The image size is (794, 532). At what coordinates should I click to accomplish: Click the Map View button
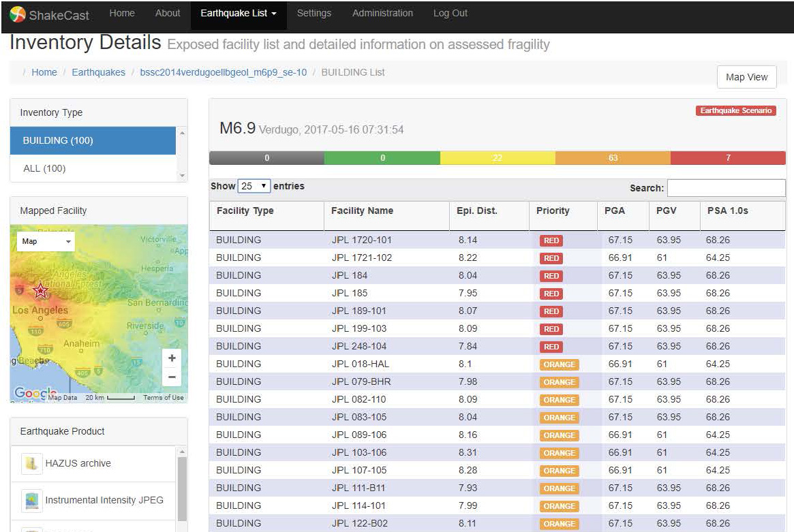746,77
